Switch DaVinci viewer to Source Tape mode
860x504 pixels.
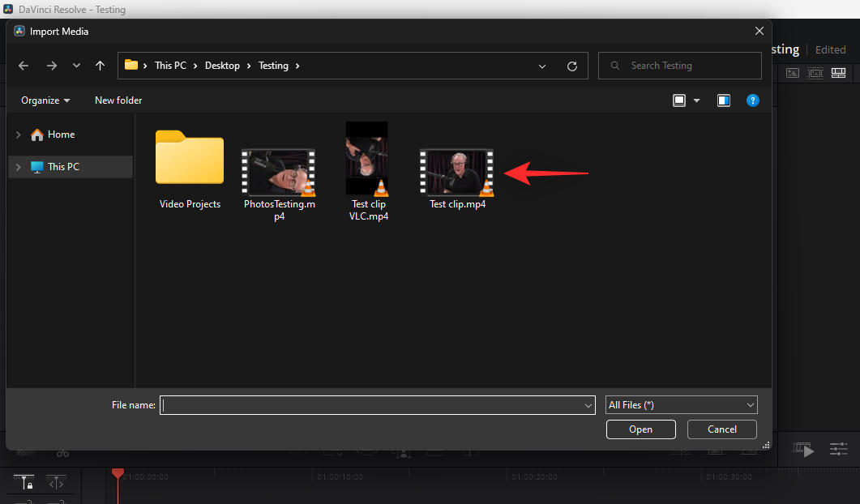815,73
